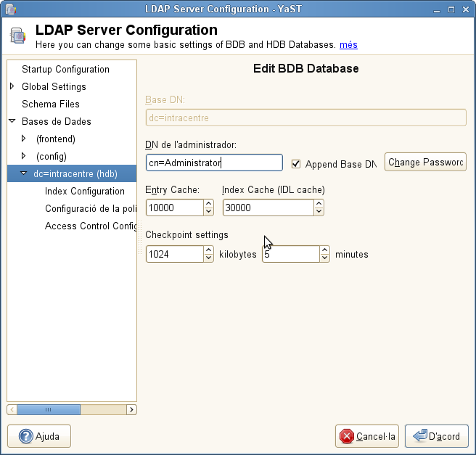Open Access Control Configuration item
The width and height of the screenshot is (476, 455).
tap(91, 226)
